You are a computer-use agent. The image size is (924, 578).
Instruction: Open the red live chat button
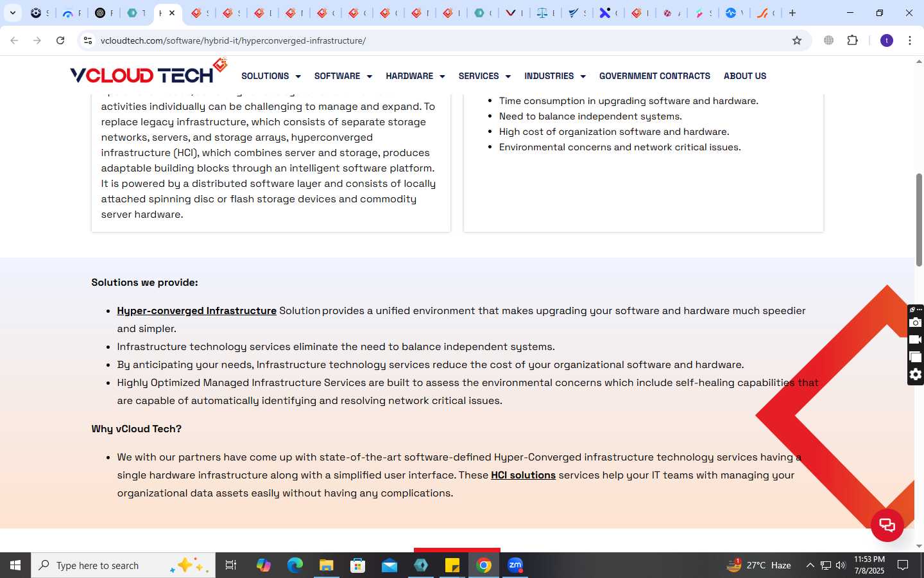(887, 525)
